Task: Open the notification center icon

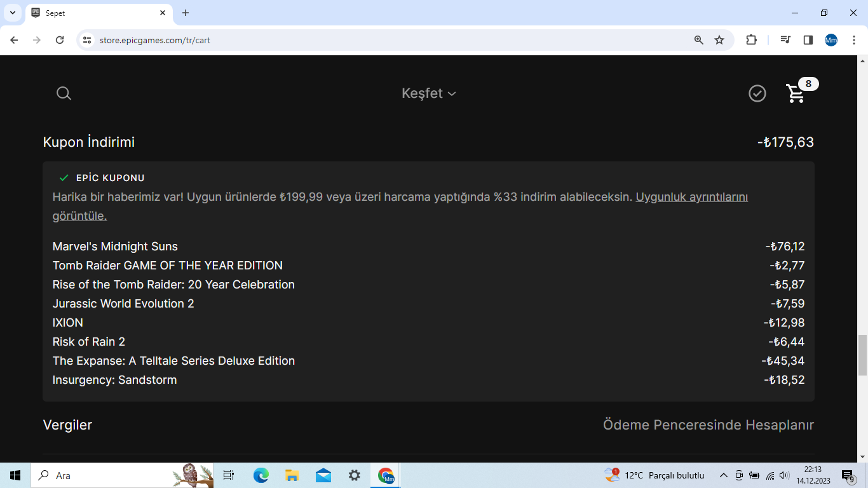Action: [x=848, y=475]
